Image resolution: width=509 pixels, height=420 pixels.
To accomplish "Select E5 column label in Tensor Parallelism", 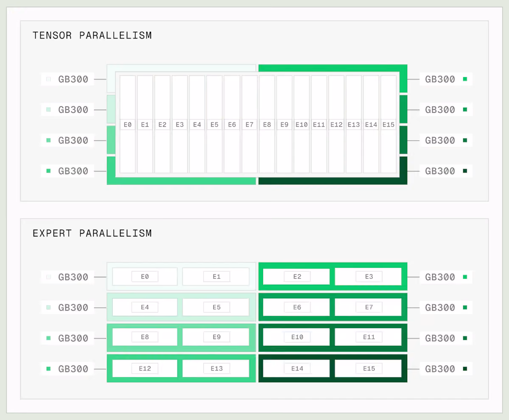I will [x=215, y=125].
